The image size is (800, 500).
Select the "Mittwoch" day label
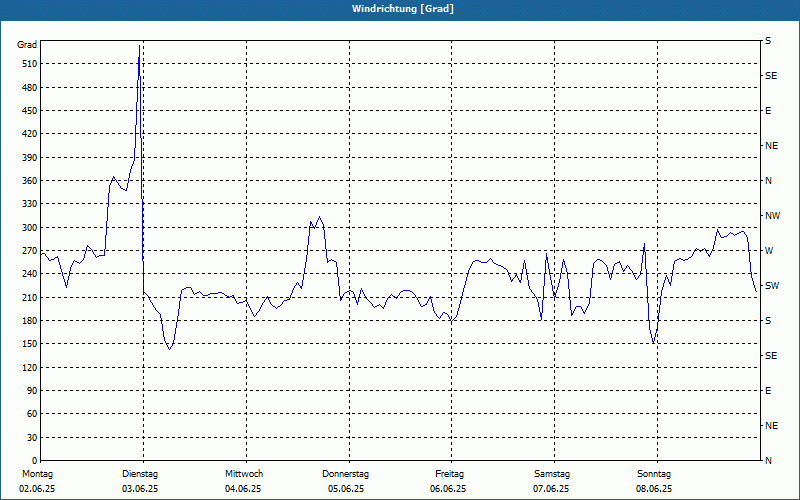[x=244, y=474]
